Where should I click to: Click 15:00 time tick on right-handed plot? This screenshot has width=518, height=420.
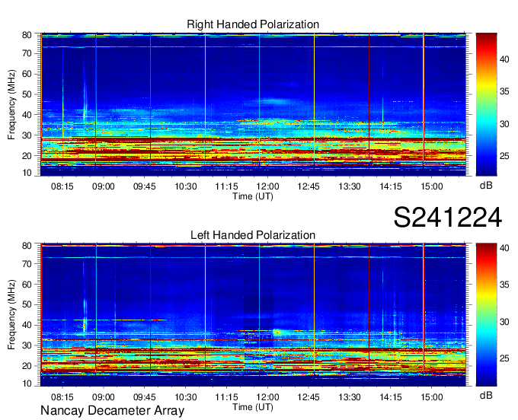point(432,186)
